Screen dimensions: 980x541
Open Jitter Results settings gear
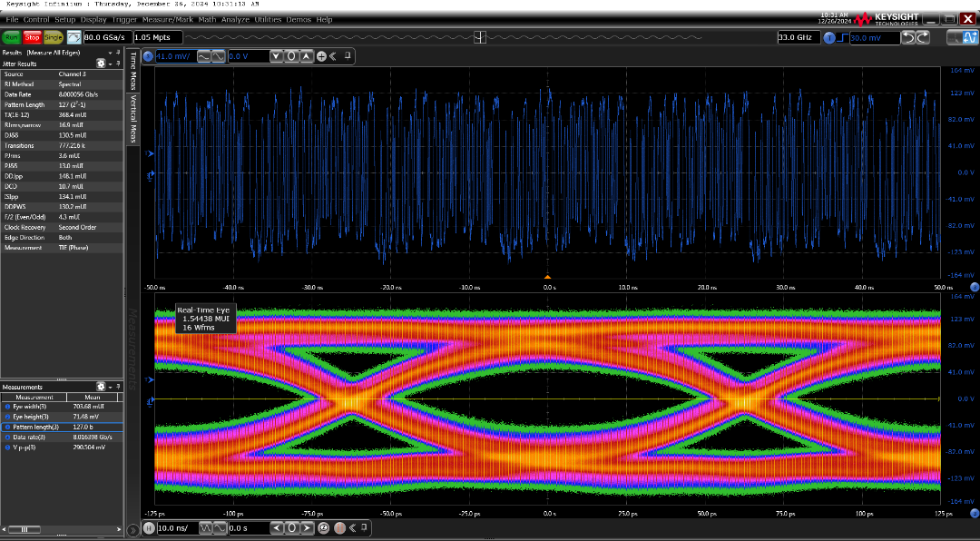pyautogui.click(x=101, y=64)
